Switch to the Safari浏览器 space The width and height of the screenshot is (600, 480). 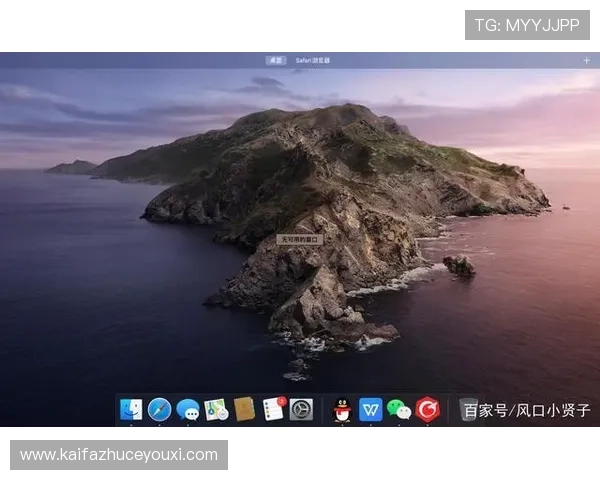313,60
